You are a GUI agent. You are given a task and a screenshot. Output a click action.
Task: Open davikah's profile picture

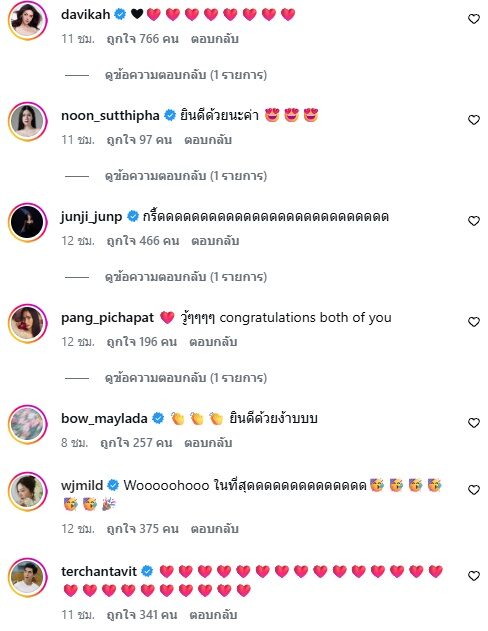[28, 21]
